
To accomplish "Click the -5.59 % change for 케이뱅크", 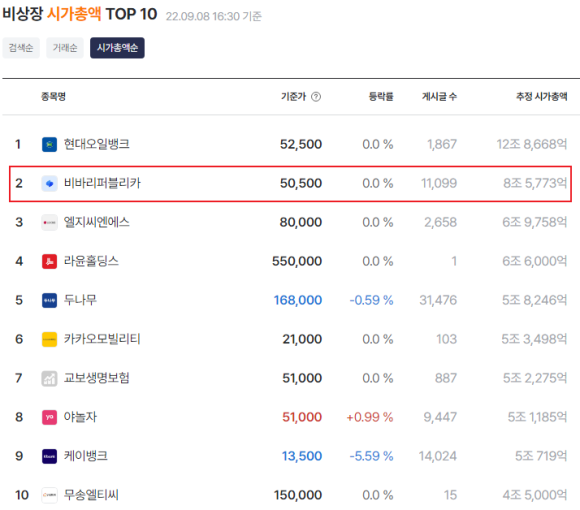I will coord(371,456).
